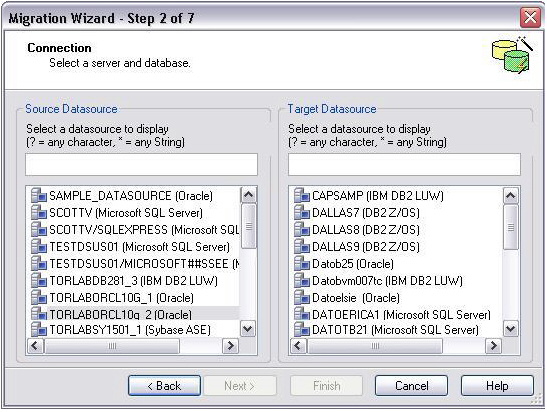Click the DALLAS8 datasource icon
The width and height of the screenshot is (547, 412).
302,229
